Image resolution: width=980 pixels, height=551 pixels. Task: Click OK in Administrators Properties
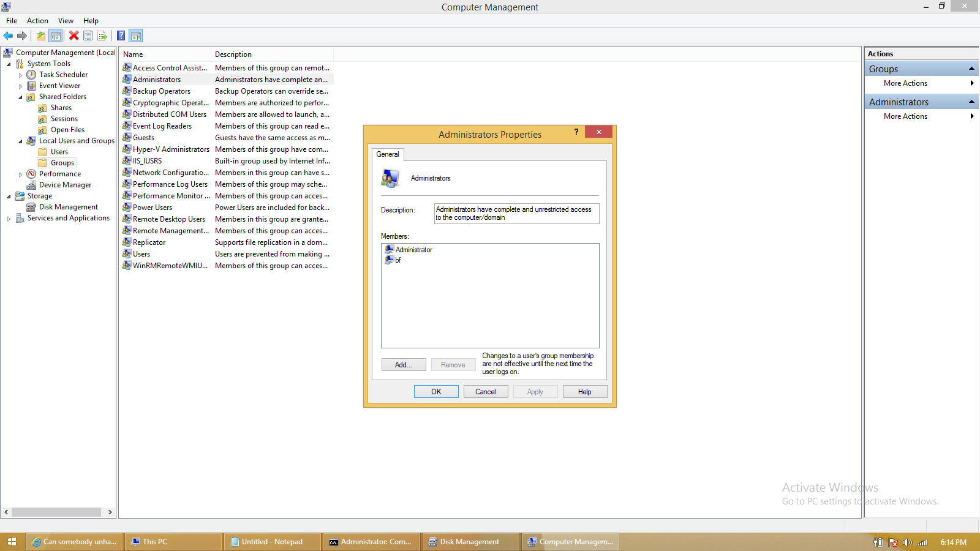coord(436,392)
